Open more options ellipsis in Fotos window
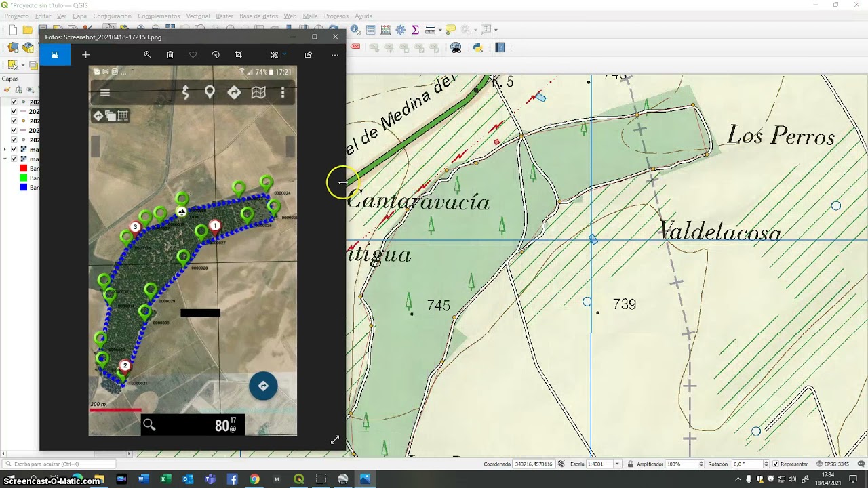 tap(334, 55)
